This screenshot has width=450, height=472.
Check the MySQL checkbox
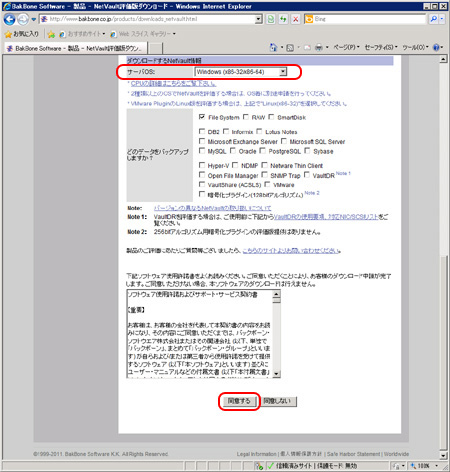click(202, 151)
